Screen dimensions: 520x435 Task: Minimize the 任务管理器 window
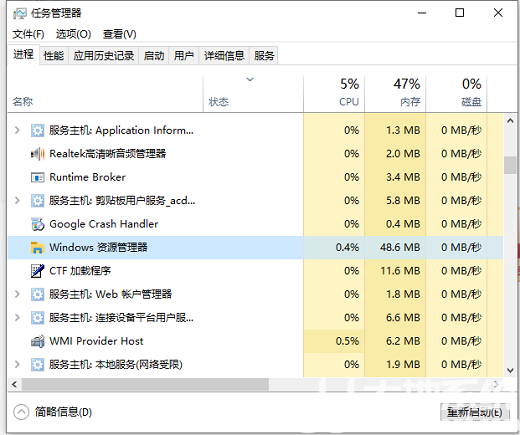[x=422, y=13]
